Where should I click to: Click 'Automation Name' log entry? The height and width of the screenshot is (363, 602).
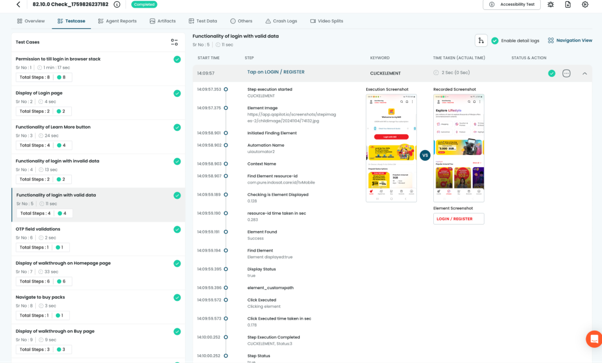[266, 146]
